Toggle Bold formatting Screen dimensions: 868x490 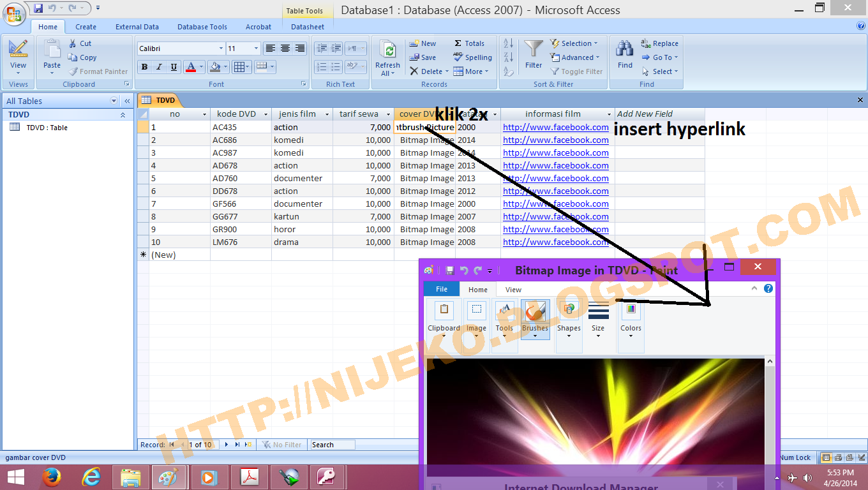[144, 67]
